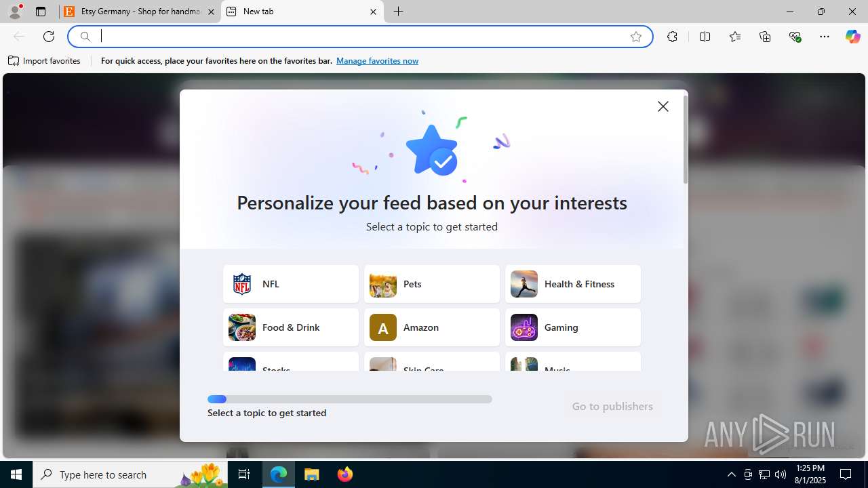Open the Extensions icon
Viewport: 868px width, 488px height.
[x=672, y=37]
